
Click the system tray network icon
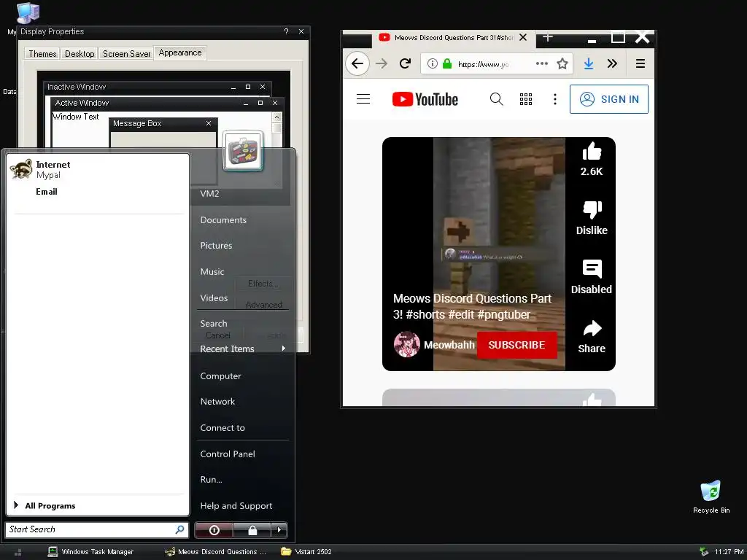click(x=704, y=552)
